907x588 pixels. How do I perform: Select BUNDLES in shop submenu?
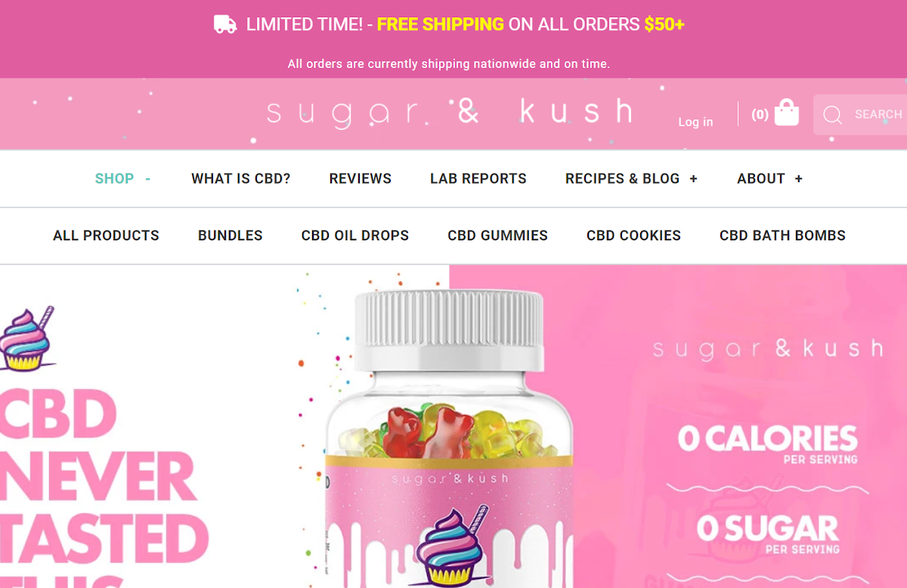coord(231,235)
